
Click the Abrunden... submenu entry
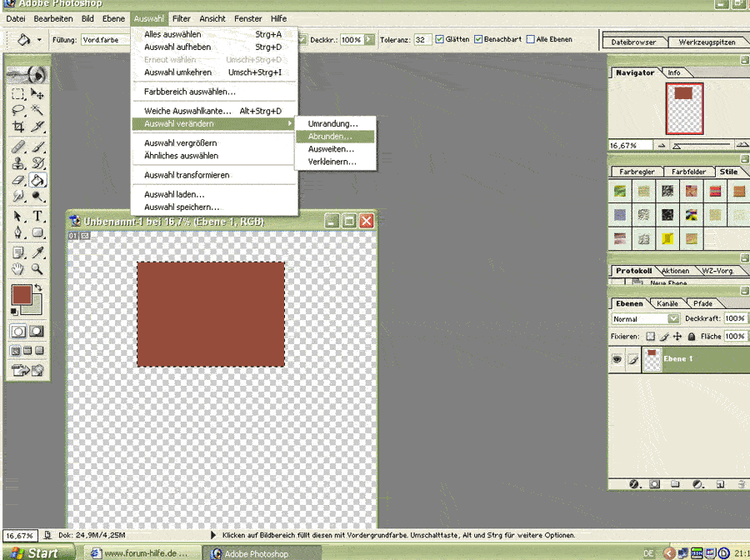tap(330, 137)
